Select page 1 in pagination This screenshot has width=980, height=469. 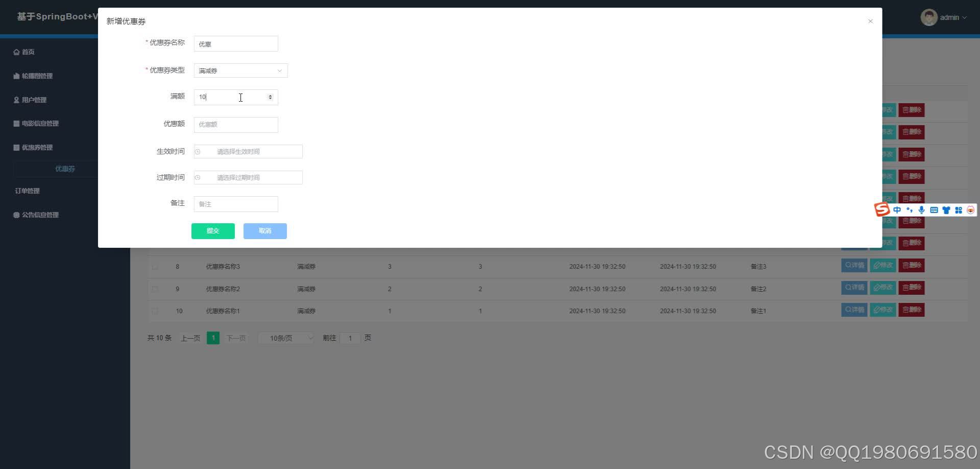click(213, 338)
